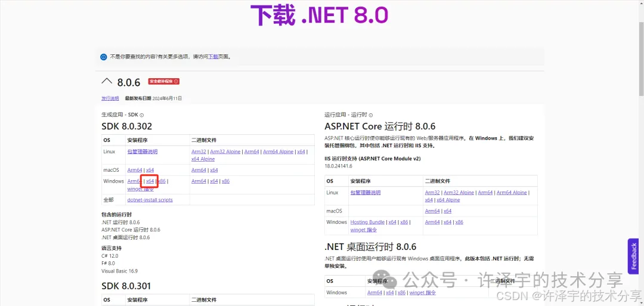Download Arm32 Alpine binary in SDK 8.0.302 Linux row
Viewport: 644px width, 306px height.
[225, 152]
